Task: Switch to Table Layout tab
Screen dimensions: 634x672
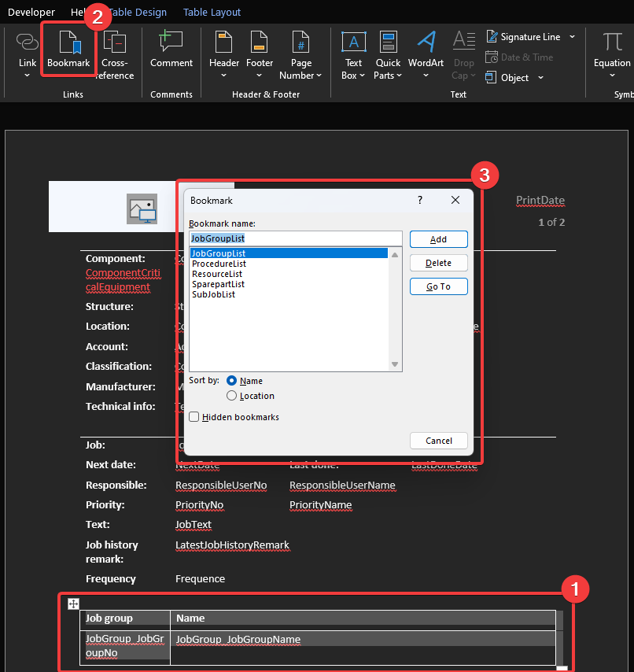Action: point(212,13)
